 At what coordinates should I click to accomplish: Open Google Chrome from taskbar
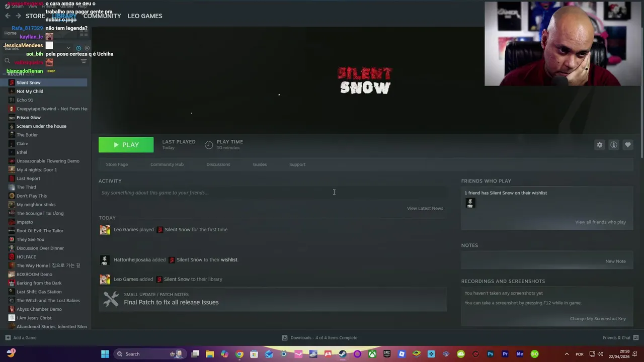pyautogui.click(x=239, y=354)
